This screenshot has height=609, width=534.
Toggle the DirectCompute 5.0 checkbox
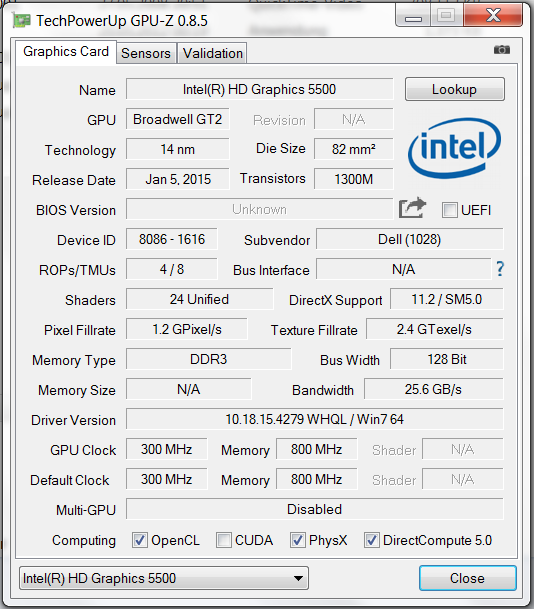[372, 540]
